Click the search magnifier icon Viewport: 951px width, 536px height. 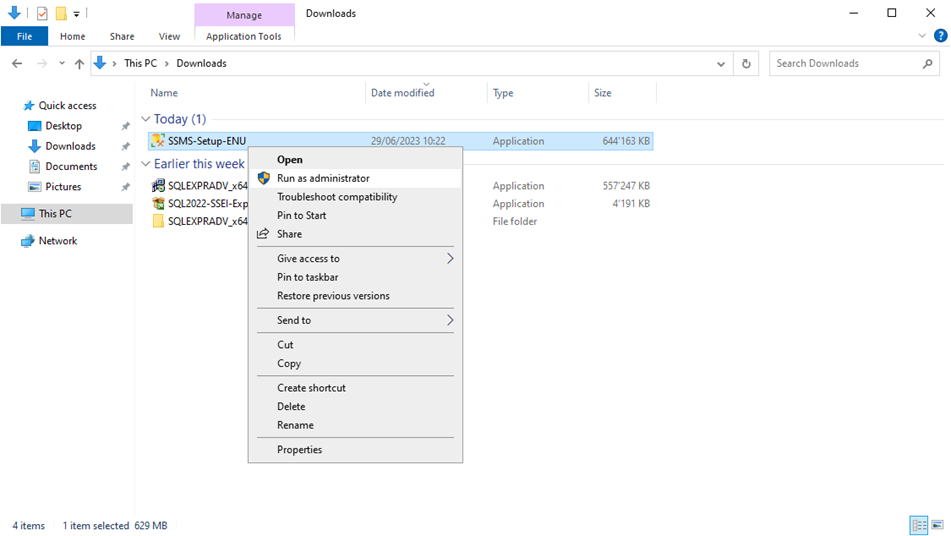pos(927,63)
